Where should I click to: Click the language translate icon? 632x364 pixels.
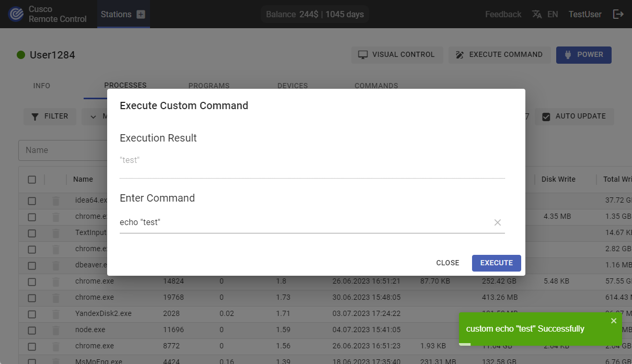pyautogui.click(x=537, y=15)
